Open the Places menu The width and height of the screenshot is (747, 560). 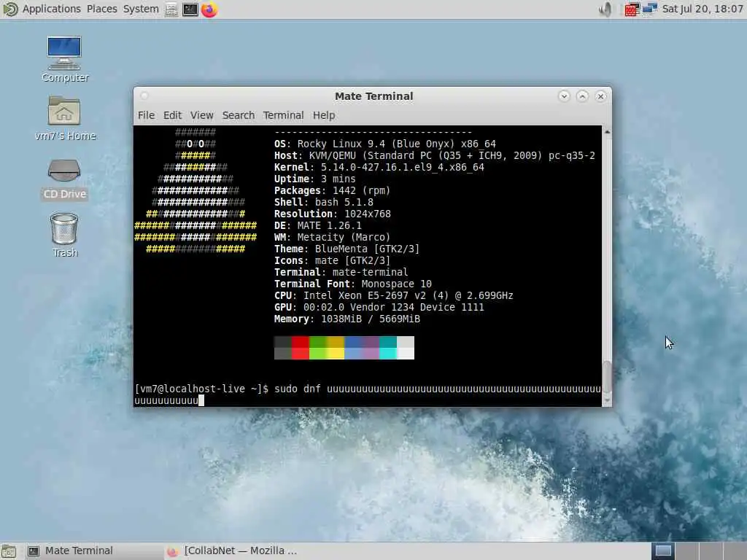pos(101,9)
